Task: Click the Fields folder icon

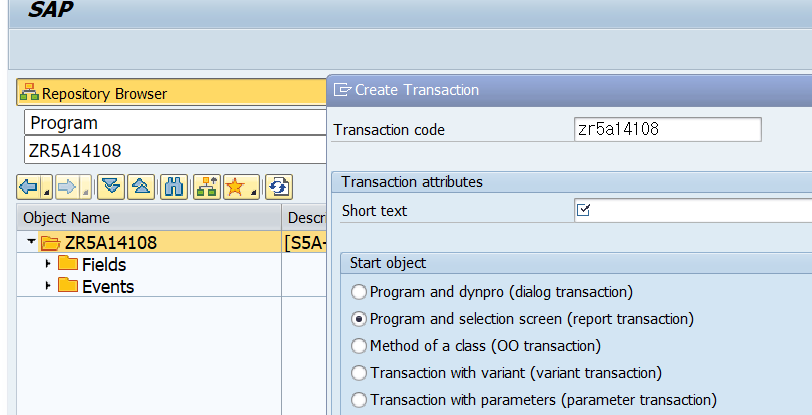Action: [x=68, y=264]
